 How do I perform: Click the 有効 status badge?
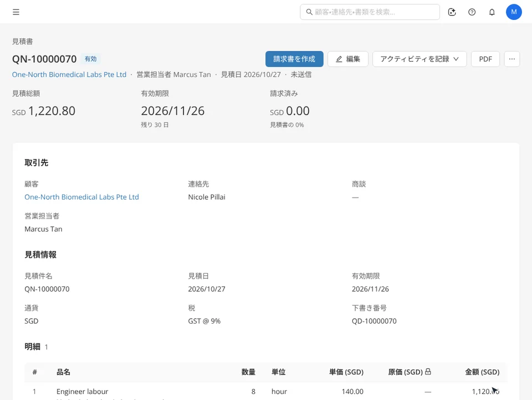(90, 59)
